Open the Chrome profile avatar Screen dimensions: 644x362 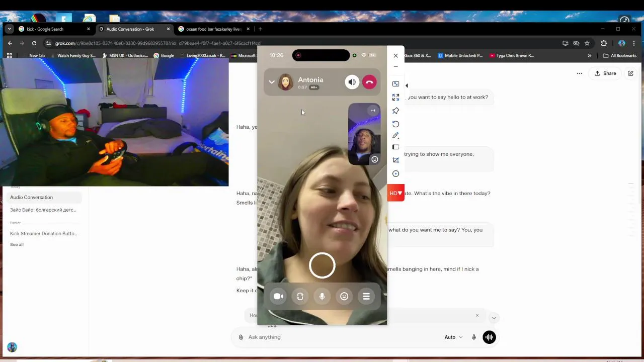pyautogui.click(x=622, y=43)
